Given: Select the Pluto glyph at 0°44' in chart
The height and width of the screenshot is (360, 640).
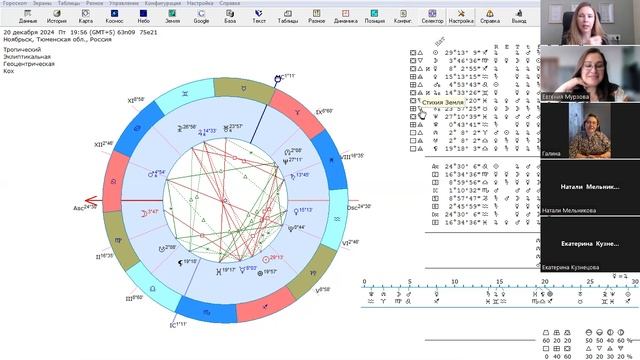Looking at the screenshot, I should pyautogui.click(x=291, y=229).
